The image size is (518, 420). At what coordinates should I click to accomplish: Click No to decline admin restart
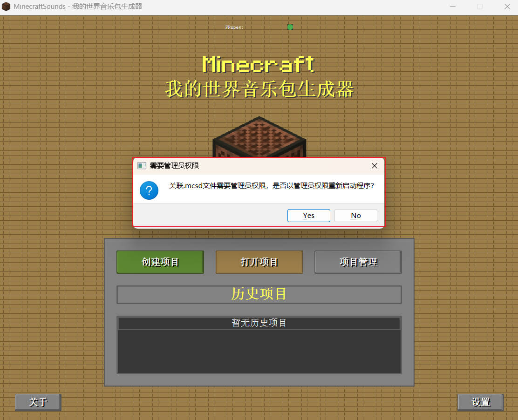tap(355, 215)
